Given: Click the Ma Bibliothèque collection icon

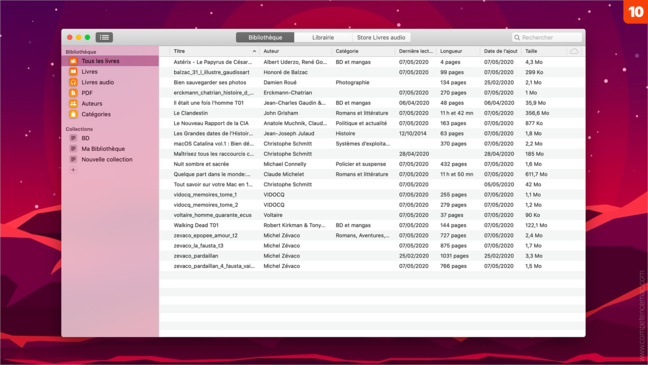Looking at the screenshot, I should point(73,149).
